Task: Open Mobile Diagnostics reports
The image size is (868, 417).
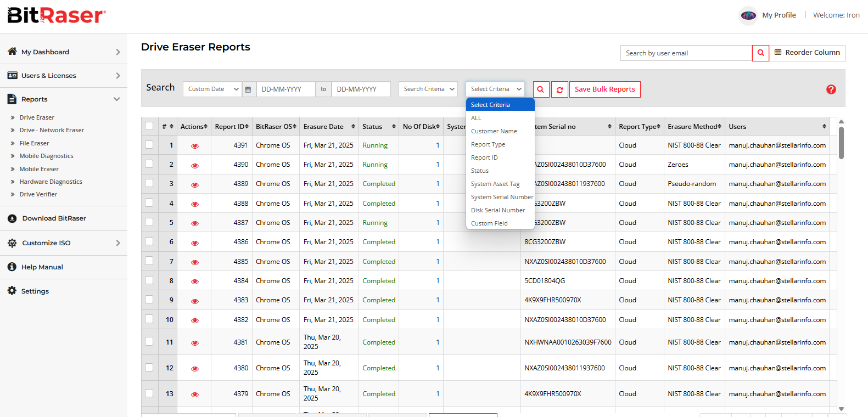Action: [x=46, y=156]
